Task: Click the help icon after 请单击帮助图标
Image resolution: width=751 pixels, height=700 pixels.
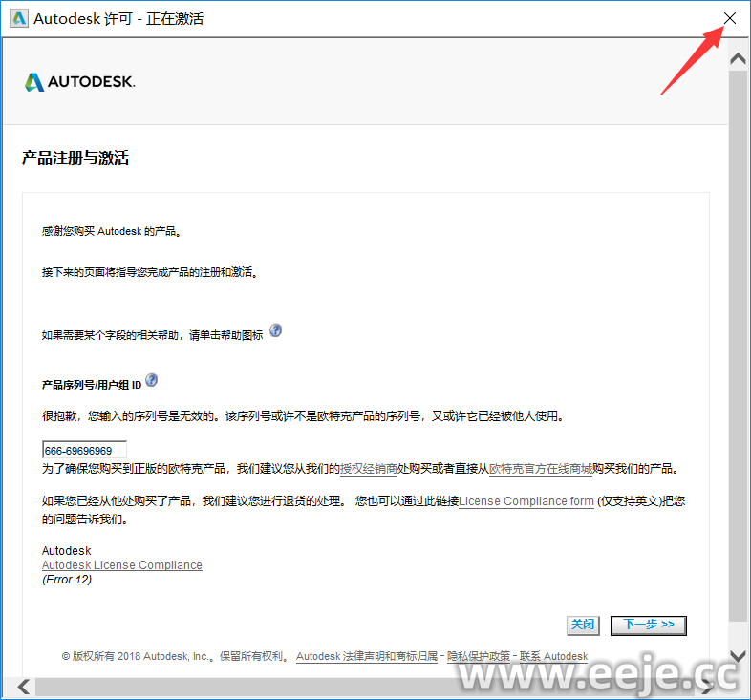Action: pyautogui.click(x=276, y=330)
